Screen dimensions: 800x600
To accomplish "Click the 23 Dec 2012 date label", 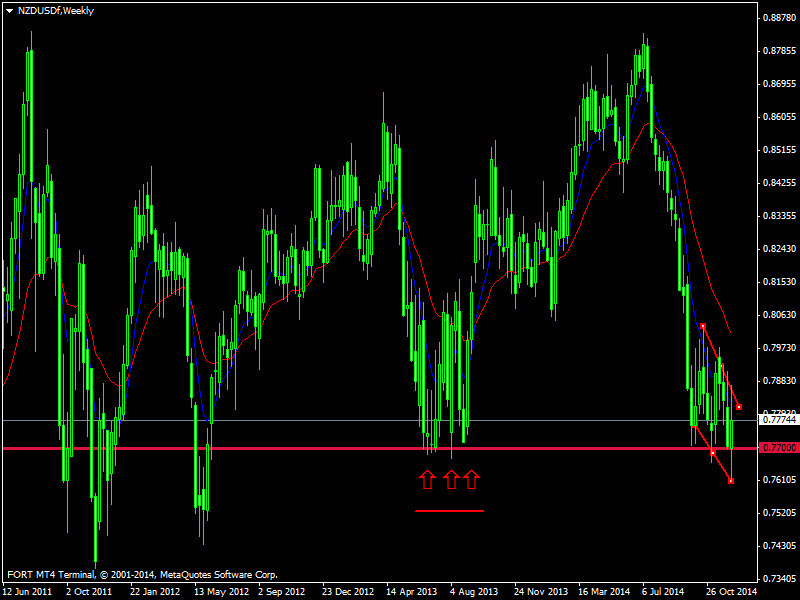I will 348,592.
